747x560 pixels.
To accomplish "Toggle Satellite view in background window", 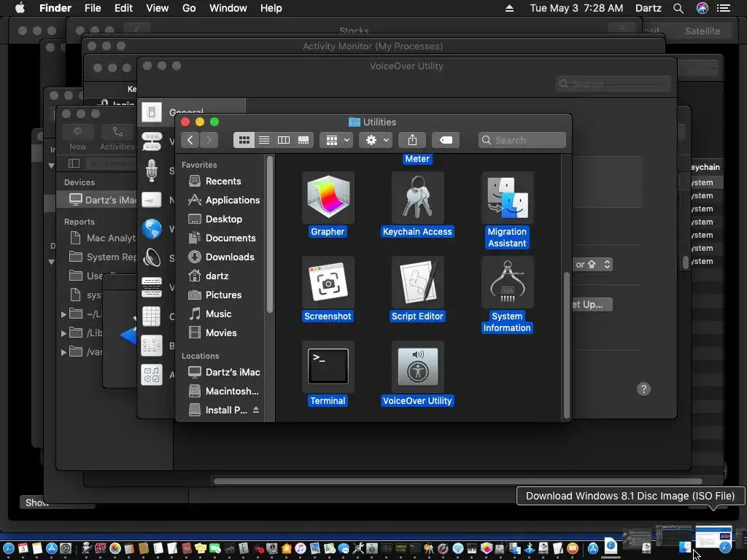I will pos(703,31).
